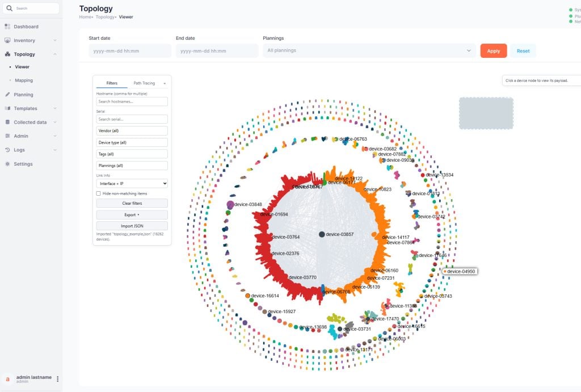Click the Inventory monitor icon
Viewport: 581px width, 392px height.
7,40
